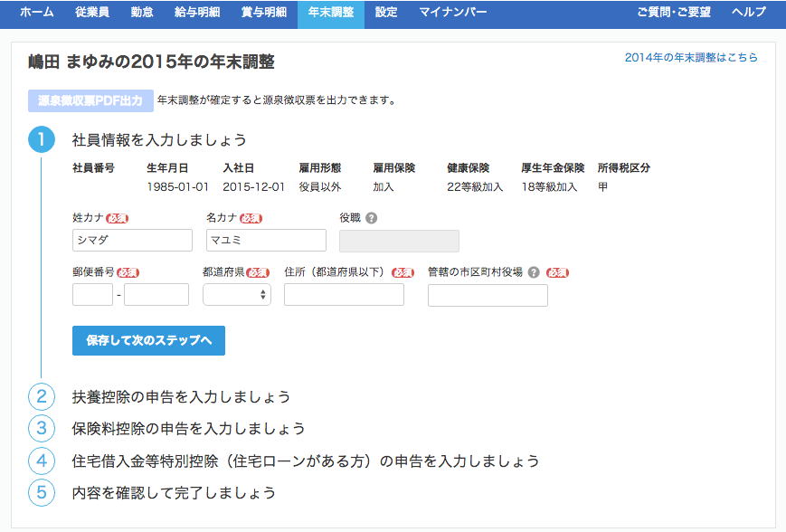The height and width of the screenshot is (532, 786).
Task: Show help for 管轄の市区町村役場
Action: tap(534, 272)
